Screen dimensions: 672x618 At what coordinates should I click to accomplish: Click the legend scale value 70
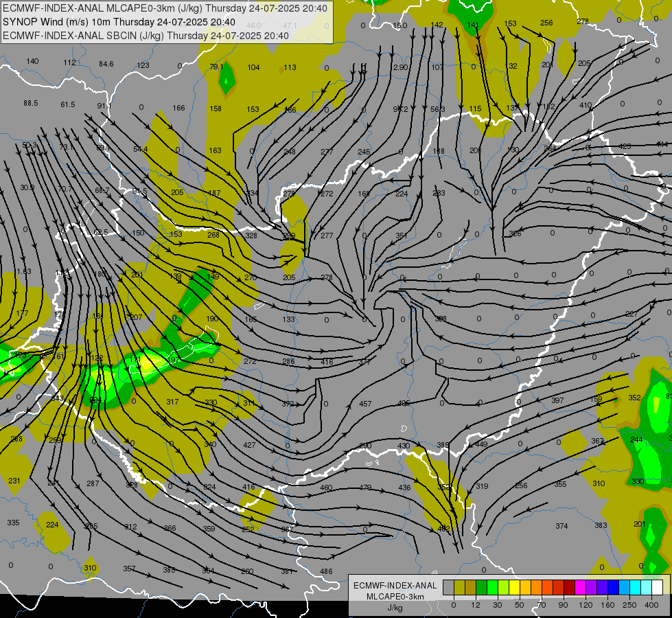542,605
